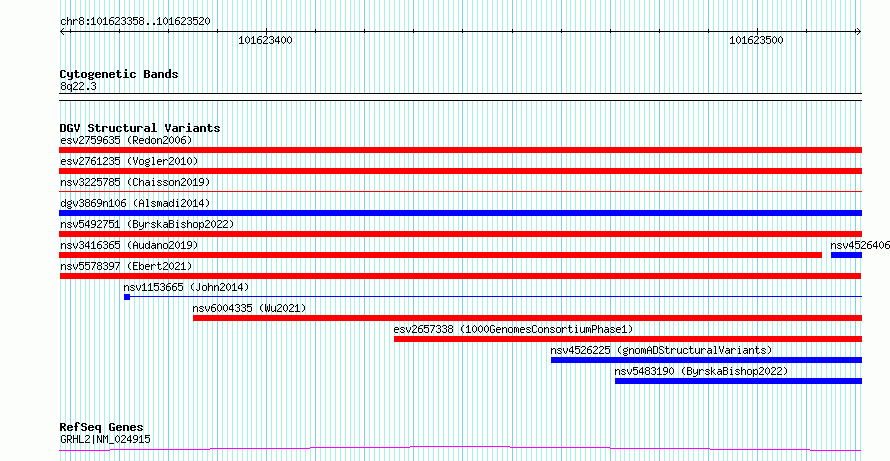
Task: Click the 101623500 ruler position label
Action: point(756,40)
